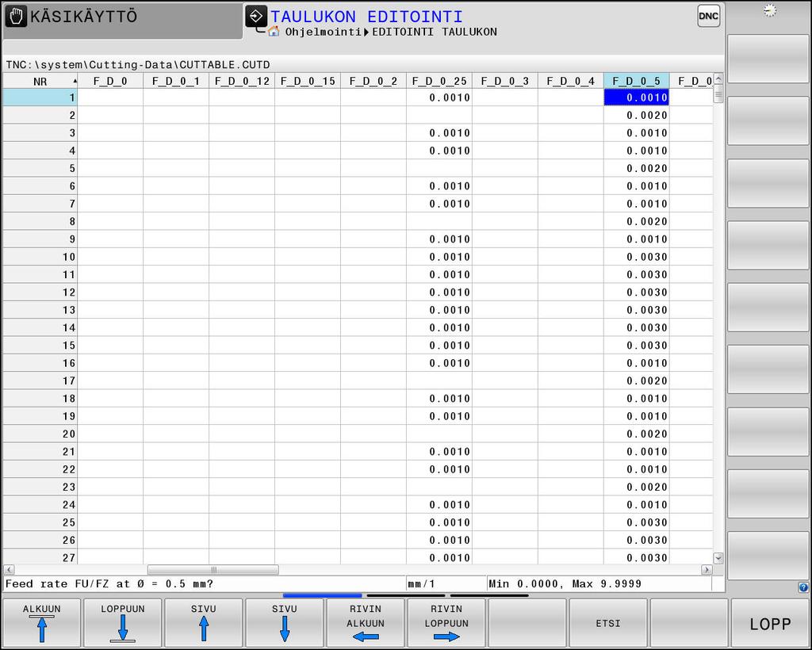Image resolution: width=812 pixels, height=650 pixels.
Task: Select the highlighted F_D_0_5 column header
Action: point(637,81)
